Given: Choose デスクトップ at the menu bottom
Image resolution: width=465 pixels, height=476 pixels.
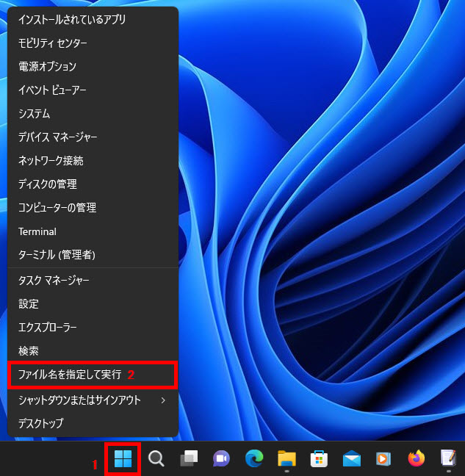Looking at the screenshot, I should click(x=41, y=424).
